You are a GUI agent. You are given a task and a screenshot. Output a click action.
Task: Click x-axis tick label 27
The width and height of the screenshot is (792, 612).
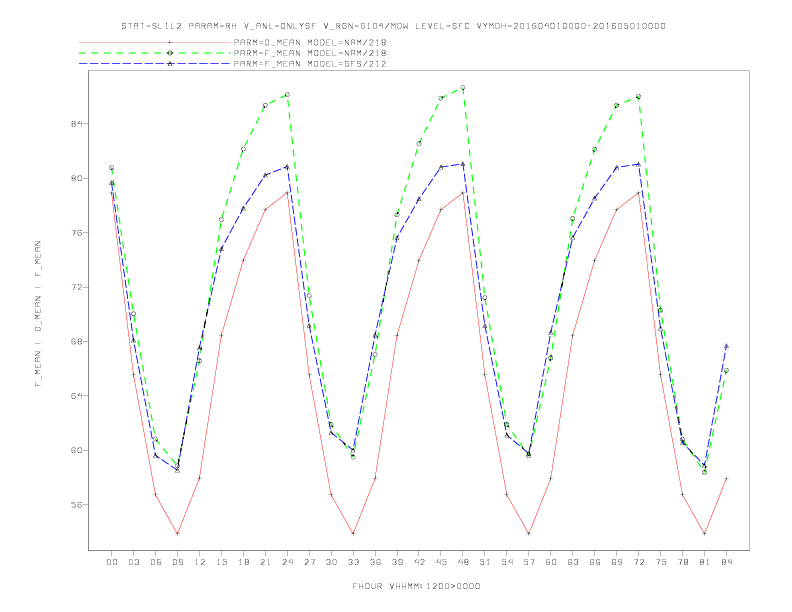309,562
